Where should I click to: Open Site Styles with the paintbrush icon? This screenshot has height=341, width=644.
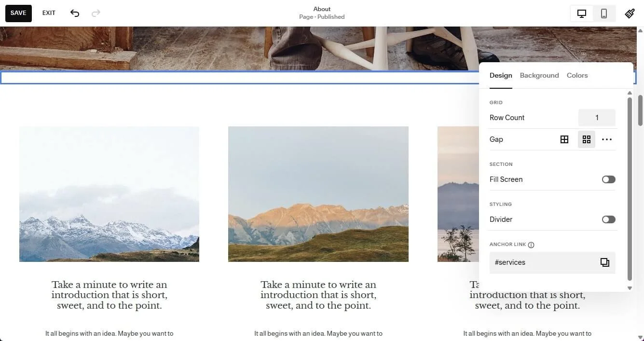click(630, 13)
